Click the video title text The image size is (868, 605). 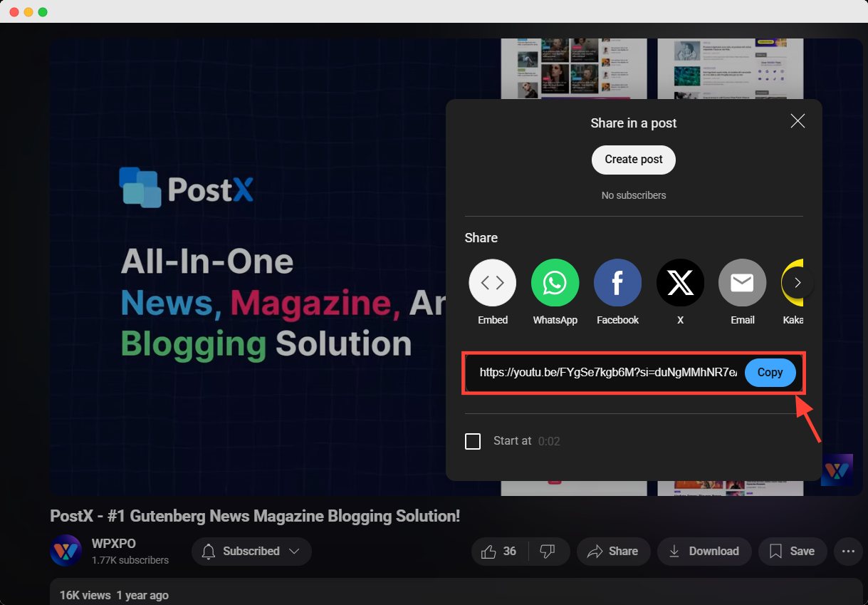point(255,516)
